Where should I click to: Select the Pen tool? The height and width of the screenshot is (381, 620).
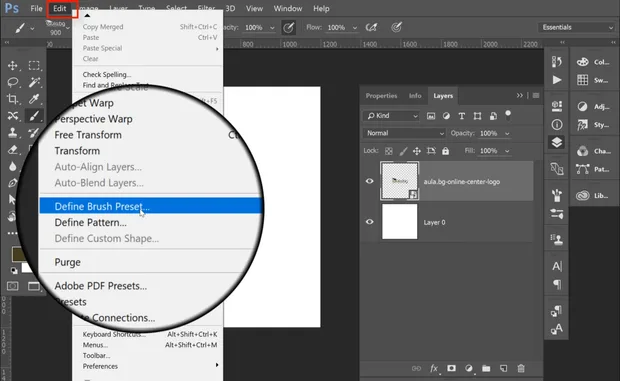point(13,183)
